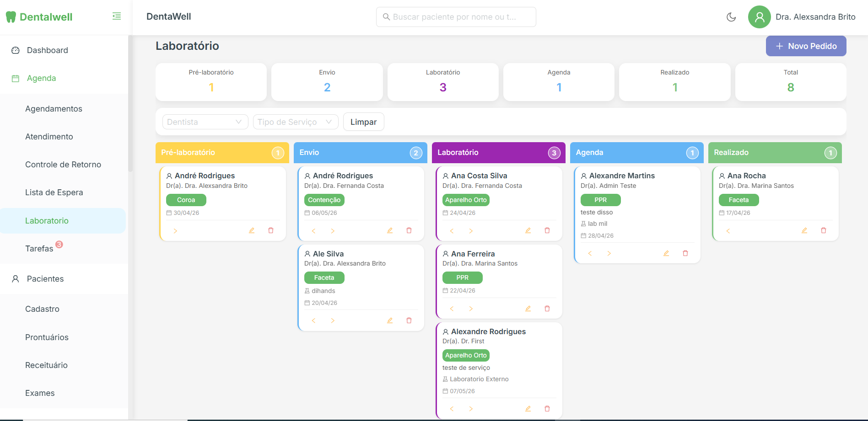The width and height of the screenshot is (868, 421).
Task: Click the Coroa service tag
Action: [x=186, y=200]
